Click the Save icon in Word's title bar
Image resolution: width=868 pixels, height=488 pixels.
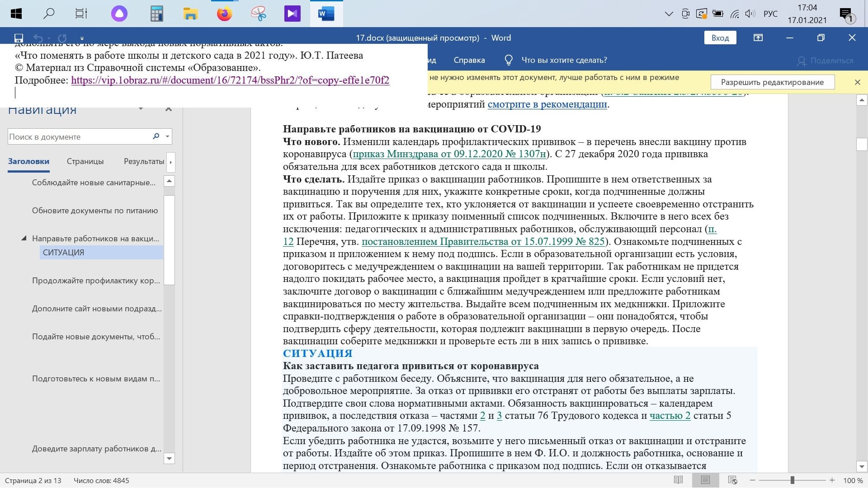19,38
